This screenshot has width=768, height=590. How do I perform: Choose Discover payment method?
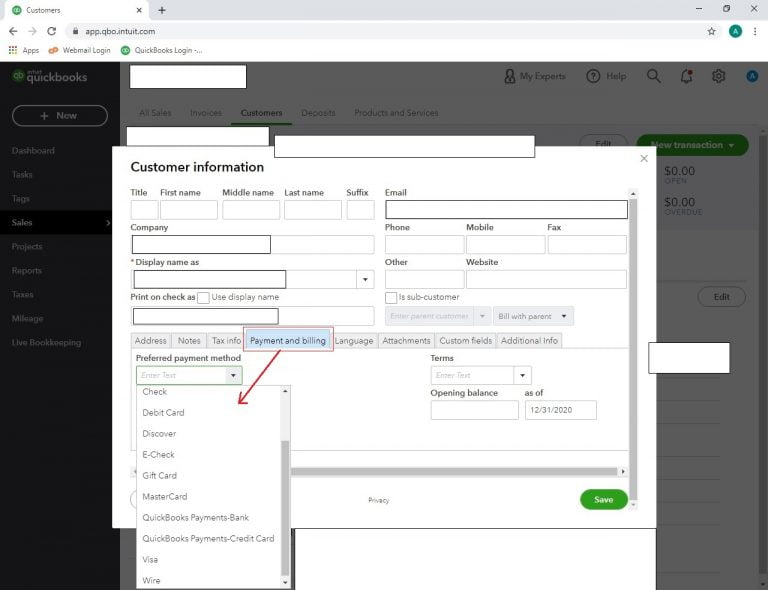tap(209, 434)
